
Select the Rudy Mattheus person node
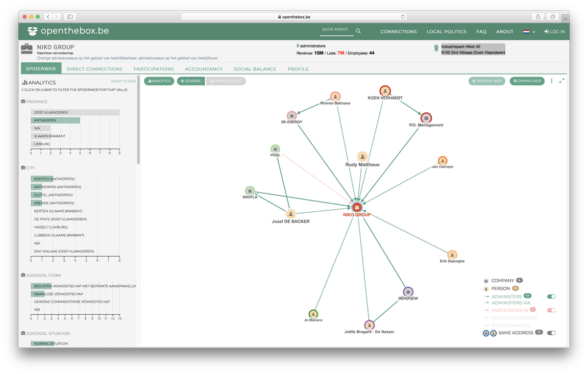(362, 157)
